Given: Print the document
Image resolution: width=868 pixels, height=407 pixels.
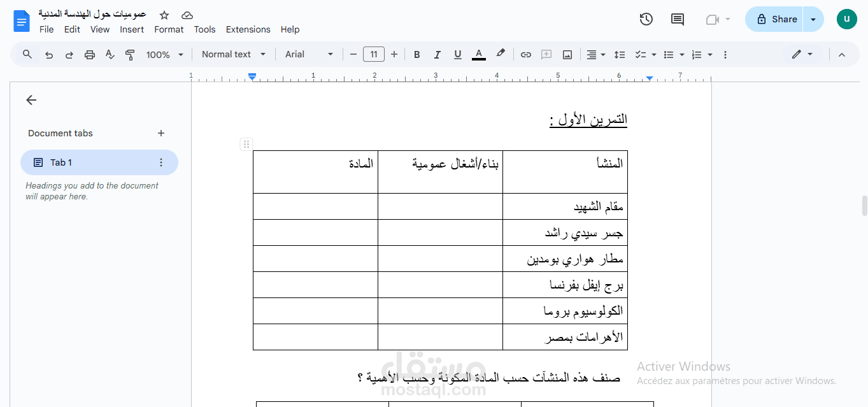Looking at the screenshot, I should (89, 55).
